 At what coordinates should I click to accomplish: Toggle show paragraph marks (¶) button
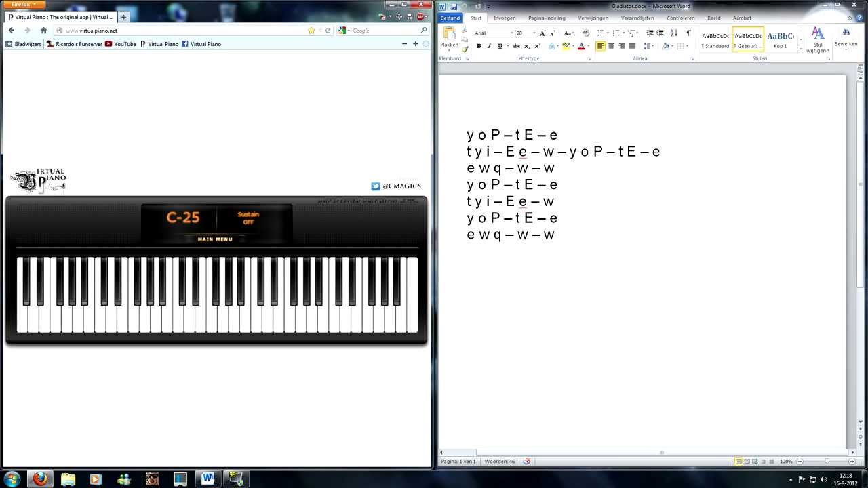coord(688,33)
